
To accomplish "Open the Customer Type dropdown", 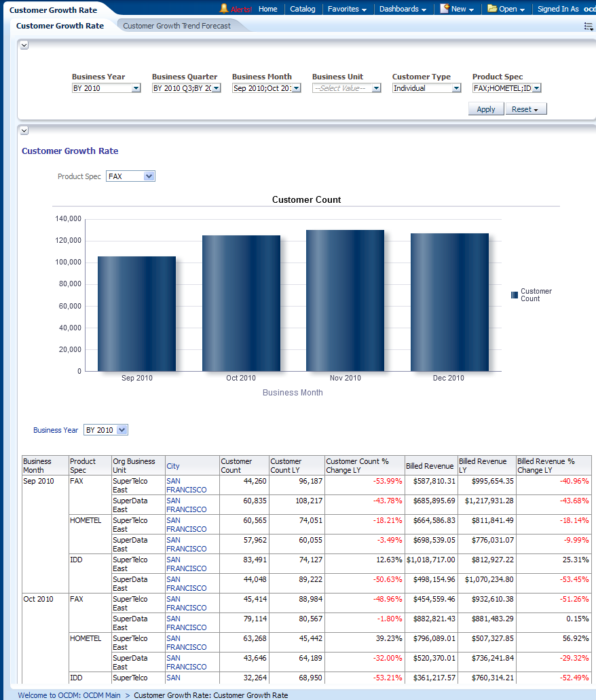I will (456, 88).
